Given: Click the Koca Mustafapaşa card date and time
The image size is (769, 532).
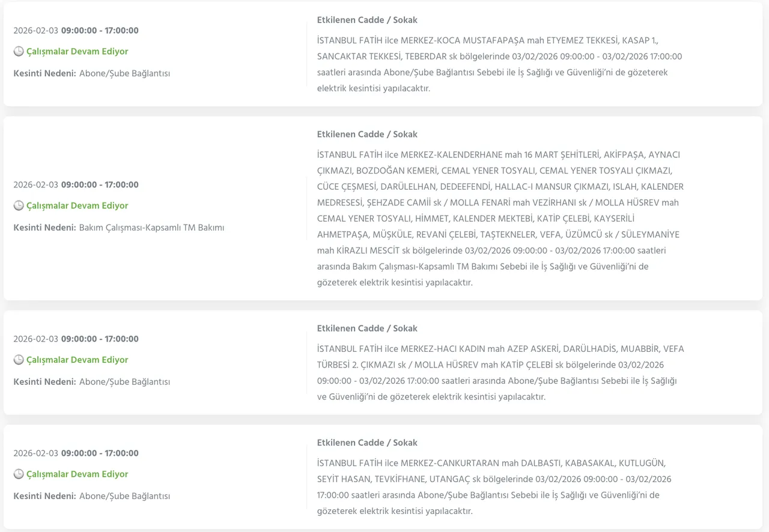Looking at the screenshot, I should 76,31.
